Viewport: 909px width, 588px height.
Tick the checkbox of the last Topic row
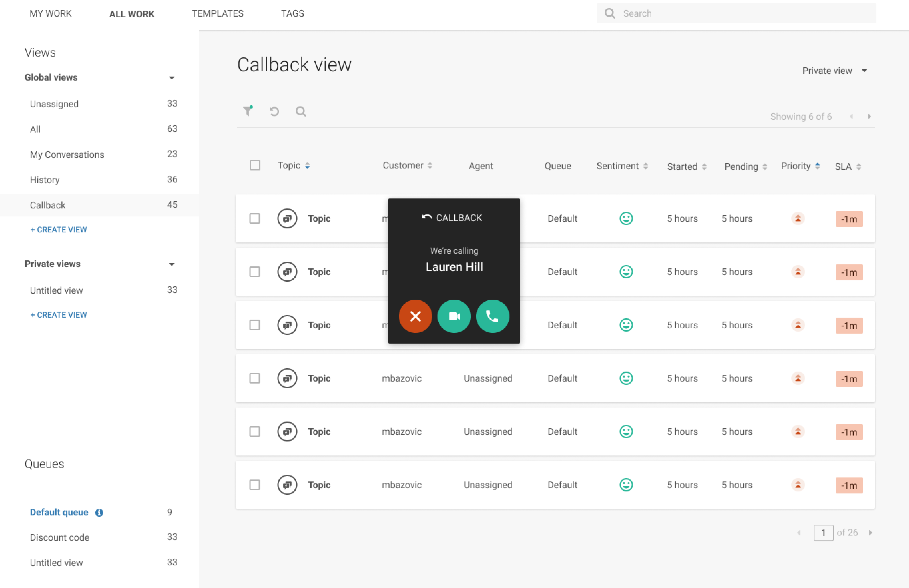pos(255,484)
